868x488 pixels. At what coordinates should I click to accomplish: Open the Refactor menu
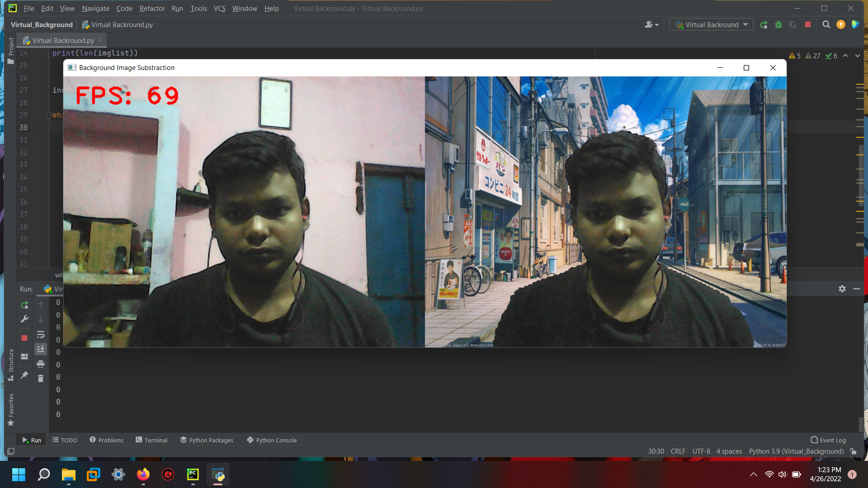coord(152,8)
